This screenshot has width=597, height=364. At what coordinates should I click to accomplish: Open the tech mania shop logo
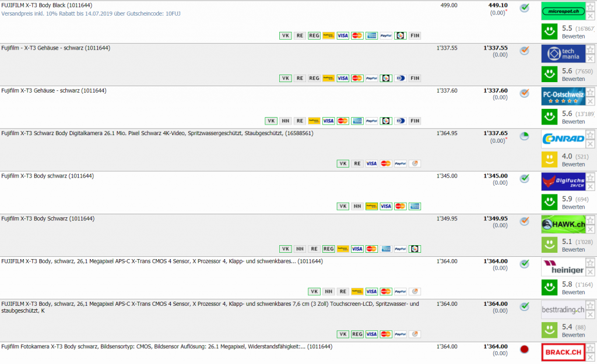point(563,54)
